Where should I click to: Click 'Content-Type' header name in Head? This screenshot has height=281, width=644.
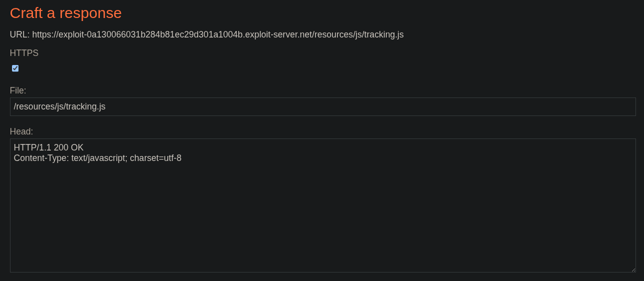click(x=40, y=158)
